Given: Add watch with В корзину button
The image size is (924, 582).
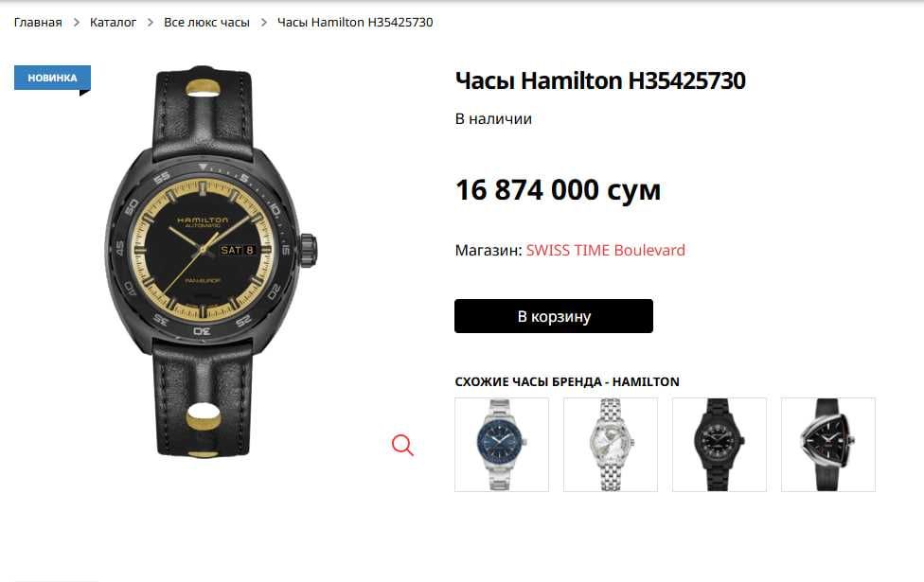Looking at the screenshot, I should point(553,316).
